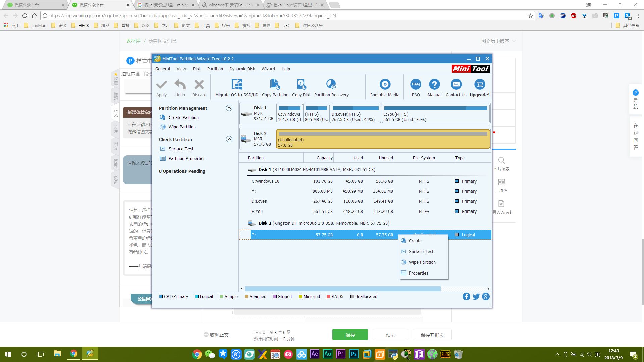Open the Dynamic Disk menu
This screenshot has width=644, height=362.
242,69
